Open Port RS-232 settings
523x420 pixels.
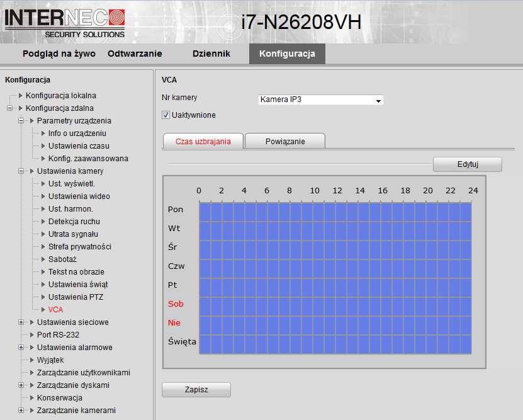[x=58, y=334]
